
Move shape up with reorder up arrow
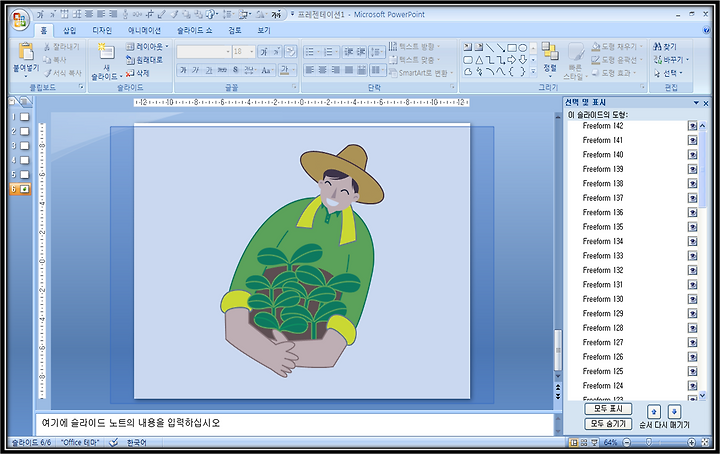654,411
